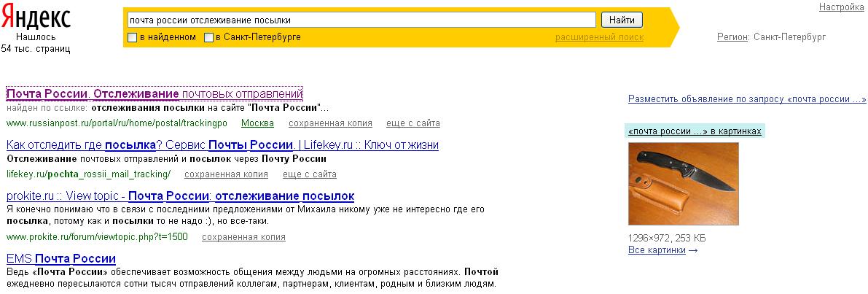Open the 'расширенный поиск' link
The height and width of the screenshot is (294, 868).
pyautogui.click(x=600, y=37)
